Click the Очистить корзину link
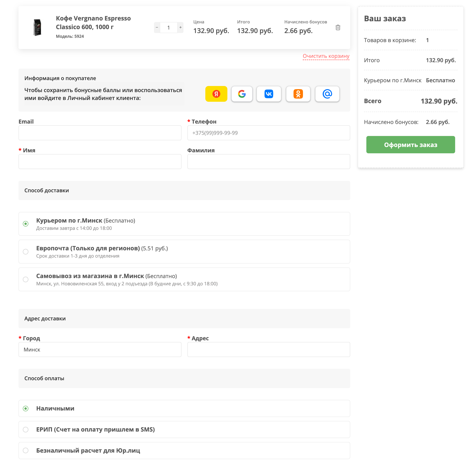476x466 pixels. [326, 56]
